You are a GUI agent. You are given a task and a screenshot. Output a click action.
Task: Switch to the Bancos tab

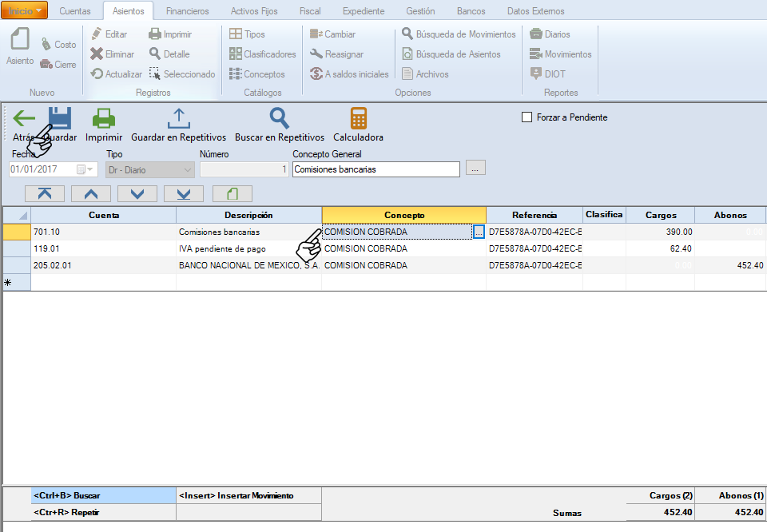pos(471,11)
